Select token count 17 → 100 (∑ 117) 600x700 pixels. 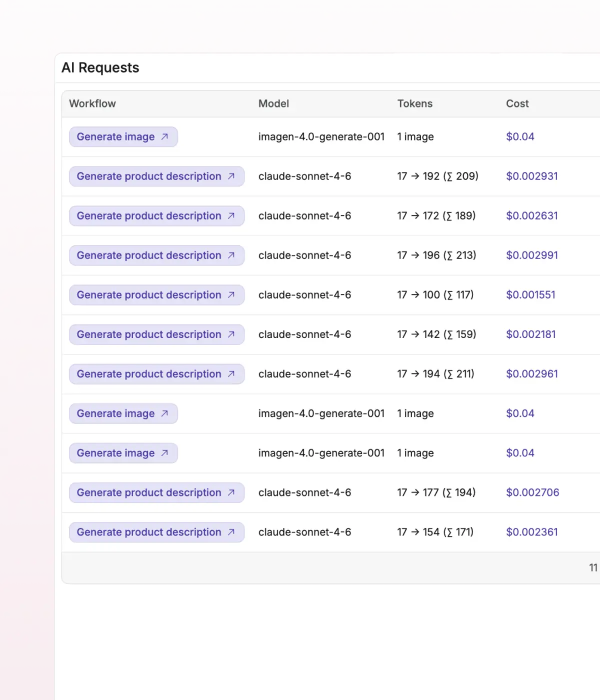pos(435,295)
